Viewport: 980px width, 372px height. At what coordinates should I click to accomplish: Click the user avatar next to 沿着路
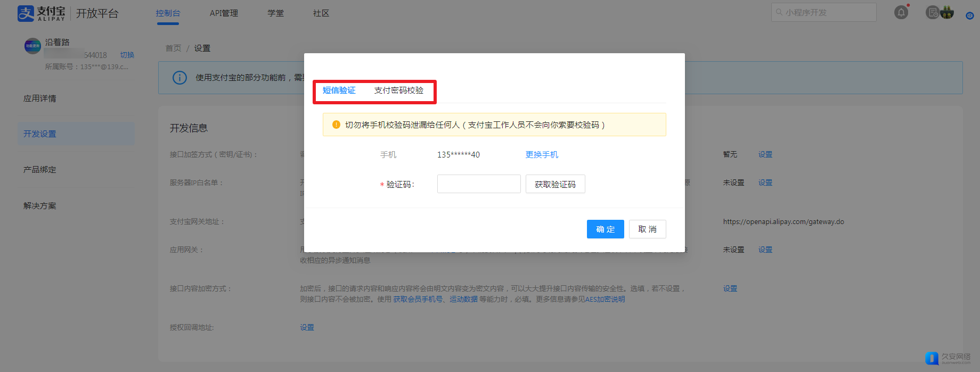click(32, 46)
